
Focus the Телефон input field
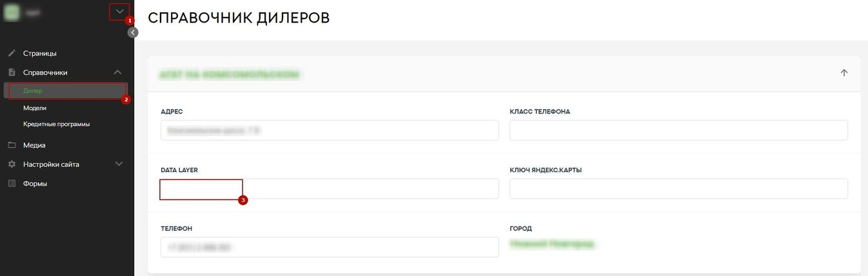(330, 247)
